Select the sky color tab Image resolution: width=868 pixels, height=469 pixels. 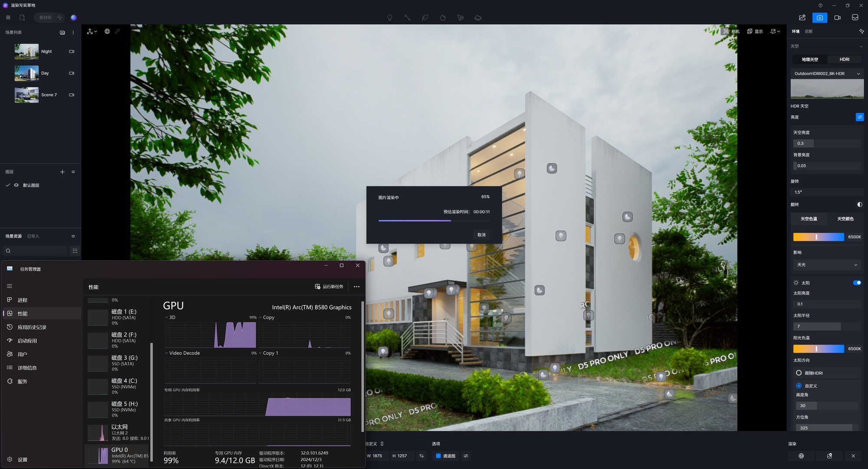pos(845,219)
